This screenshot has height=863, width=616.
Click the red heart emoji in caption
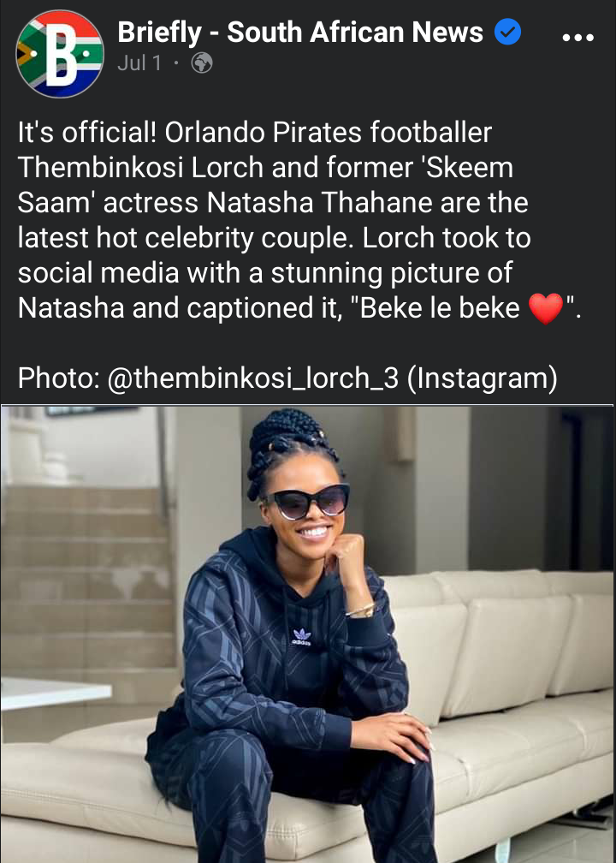(546, 308)
